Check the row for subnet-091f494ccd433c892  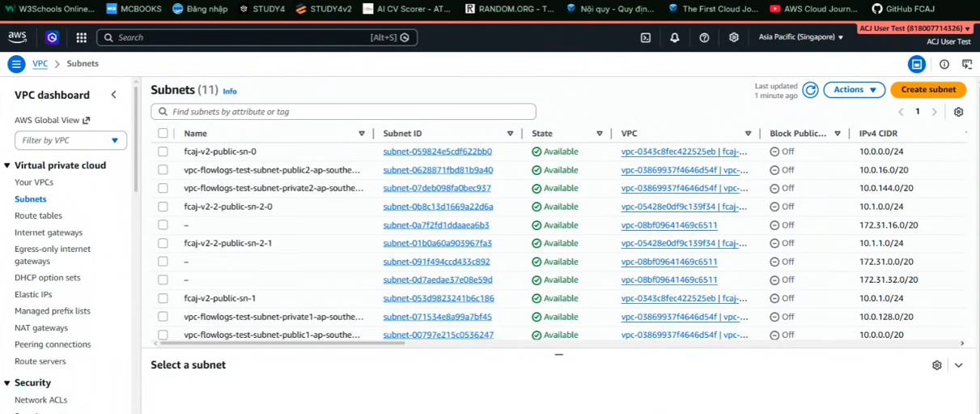(163, 262)
